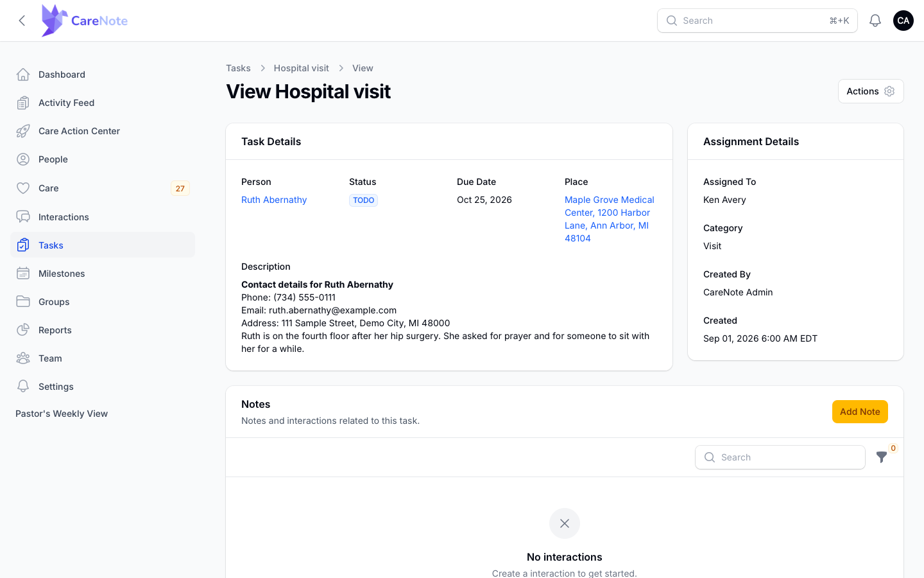This screenshot has height=578, width=924.
Task: Open the notifications bell
Action: (x=875, y=21)
